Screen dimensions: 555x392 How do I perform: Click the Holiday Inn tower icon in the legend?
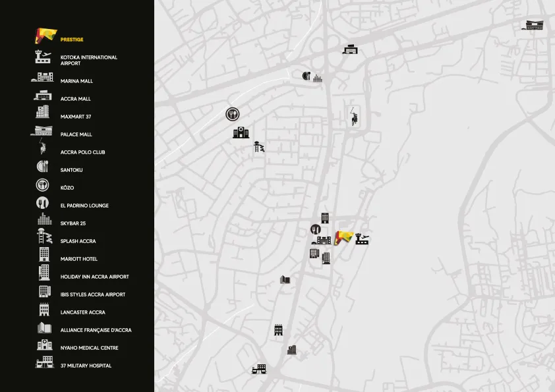coord(44,272)
